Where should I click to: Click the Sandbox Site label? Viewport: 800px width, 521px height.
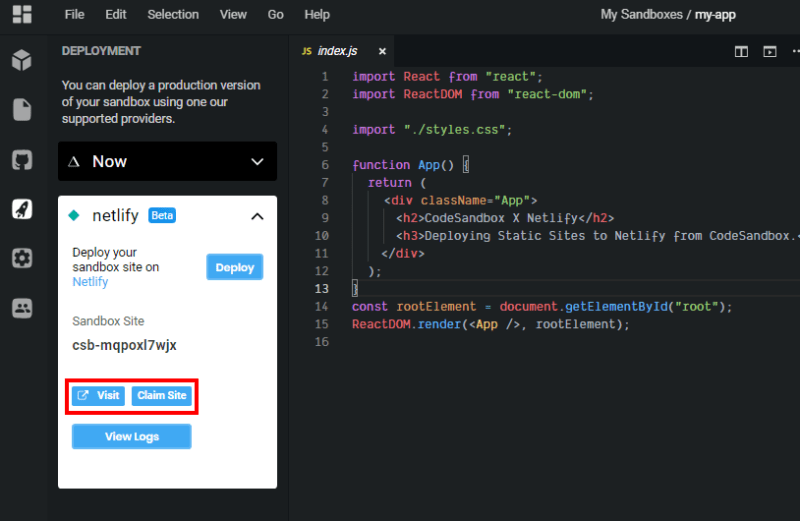[x=108, y=321]
